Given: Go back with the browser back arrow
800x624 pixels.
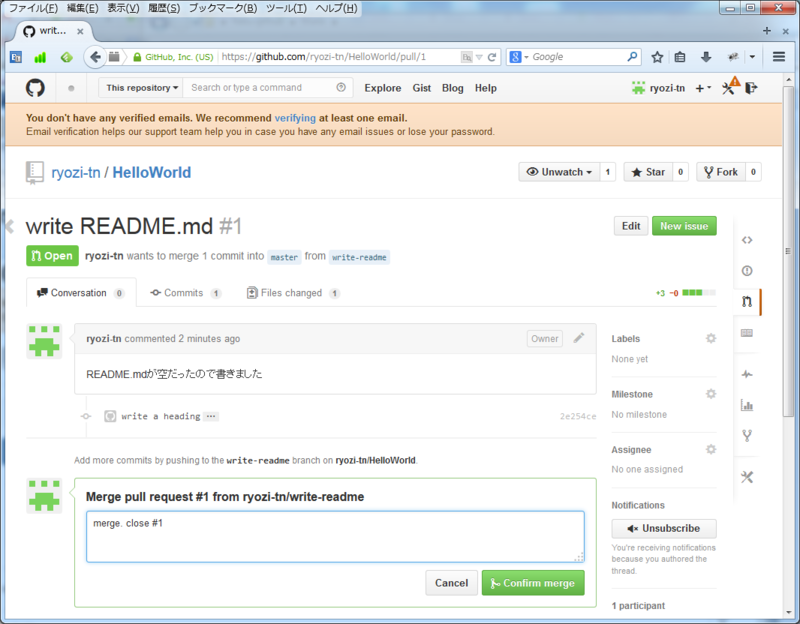Looking at the screenshot, I should [x=95, y=57].
